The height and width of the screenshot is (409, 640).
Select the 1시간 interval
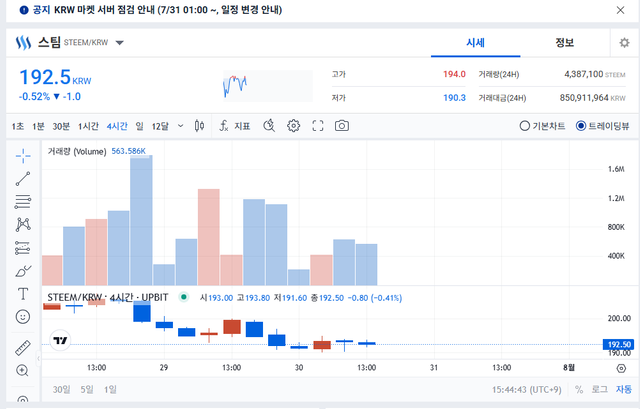(x=88, y=126)
